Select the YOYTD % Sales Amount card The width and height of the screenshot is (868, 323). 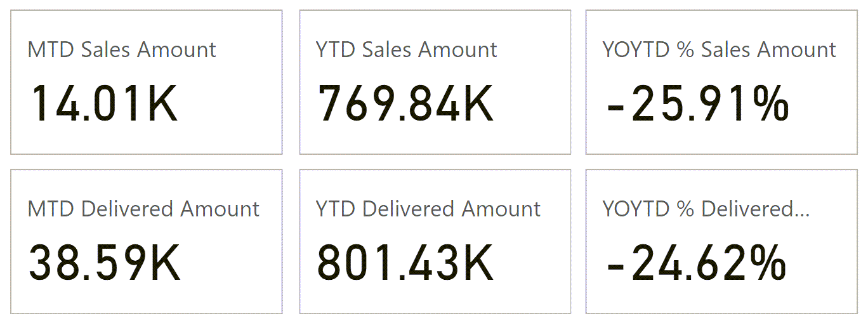[x=721, y=82]
